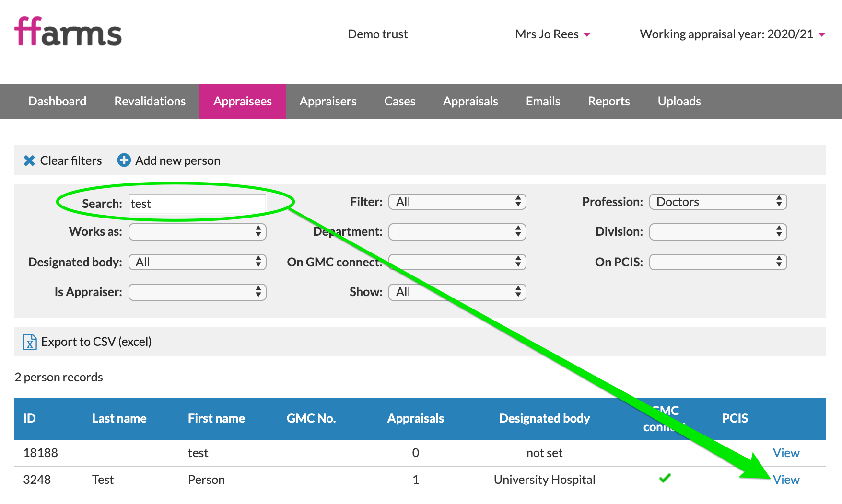The width and height of the screenshot is (842, 504).
Task: Expand the Works as dropdown
Action: point(197,232)
